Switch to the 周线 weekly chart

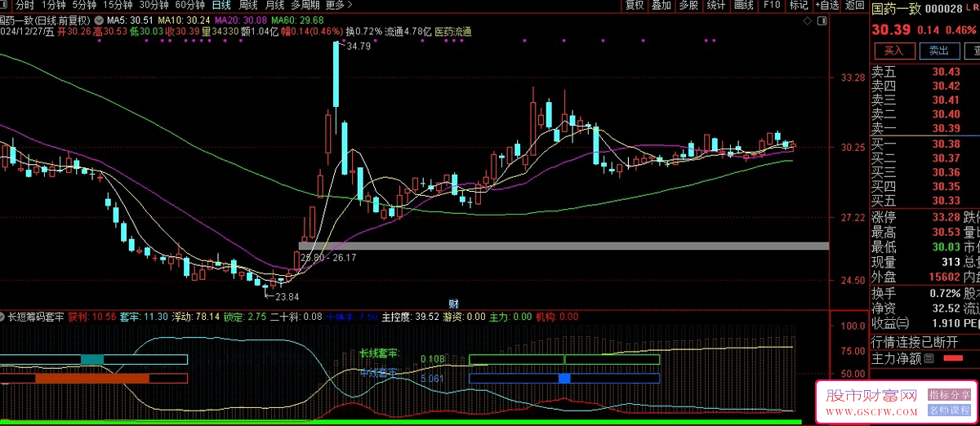click(248, 5)
